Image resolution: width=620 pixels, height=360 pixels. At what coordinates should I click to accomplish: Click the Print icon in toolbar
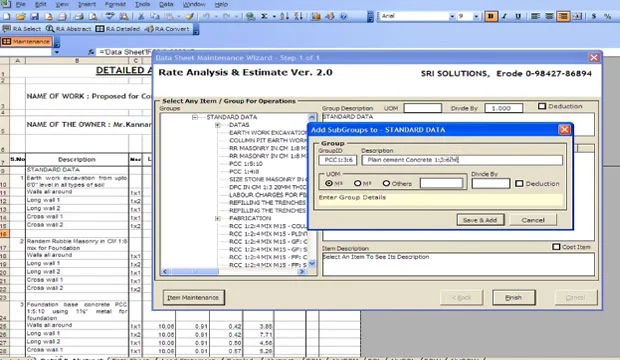point(79,16)
